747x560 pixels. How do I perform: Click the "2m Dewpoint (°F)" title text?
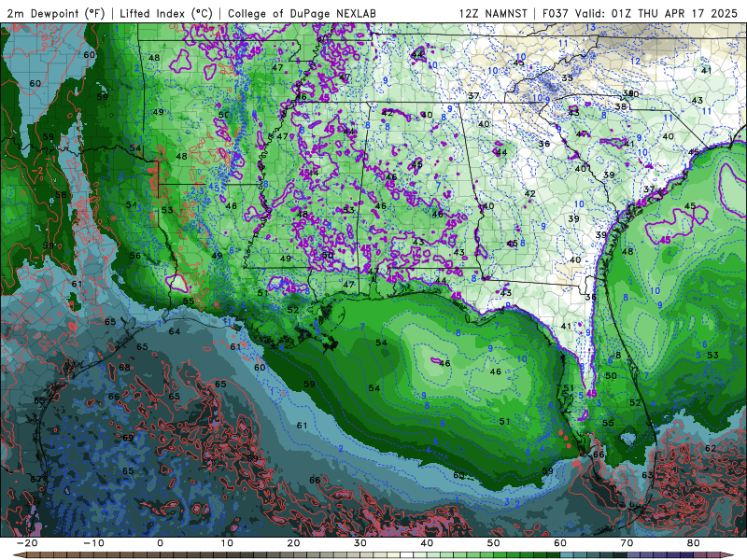(x=56, y=13)
